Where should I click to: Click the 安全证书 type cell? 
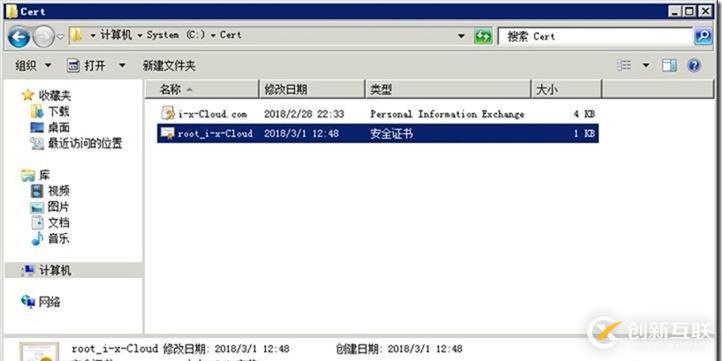(x=391, y=134)
